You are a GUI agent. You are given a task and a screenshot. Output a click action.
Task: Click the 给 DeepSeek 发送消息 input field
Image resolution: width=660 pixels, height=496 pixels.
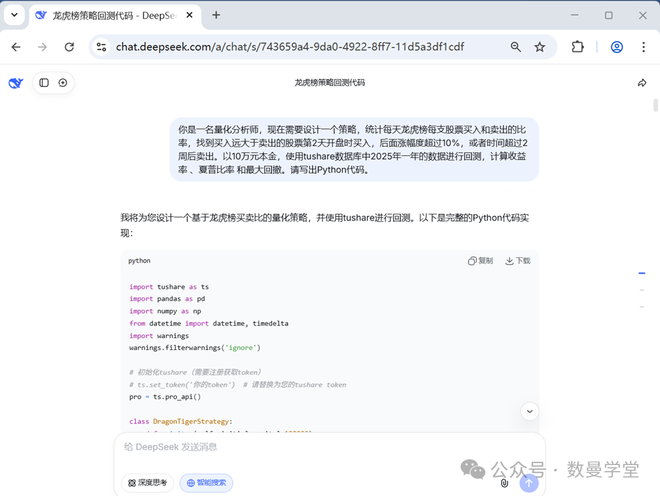coord(300,447)
